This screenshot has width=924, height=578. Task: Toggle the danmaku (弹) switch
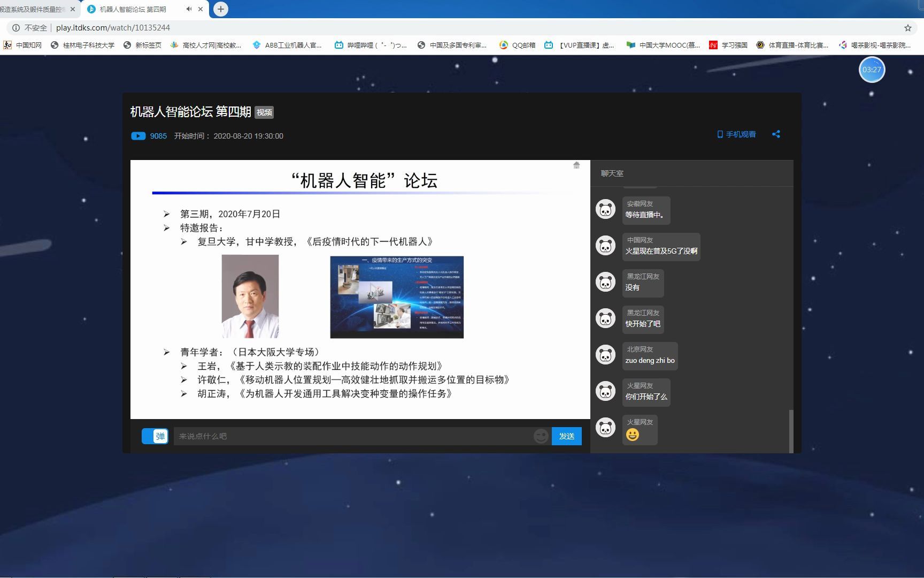(x=155, y=436)
